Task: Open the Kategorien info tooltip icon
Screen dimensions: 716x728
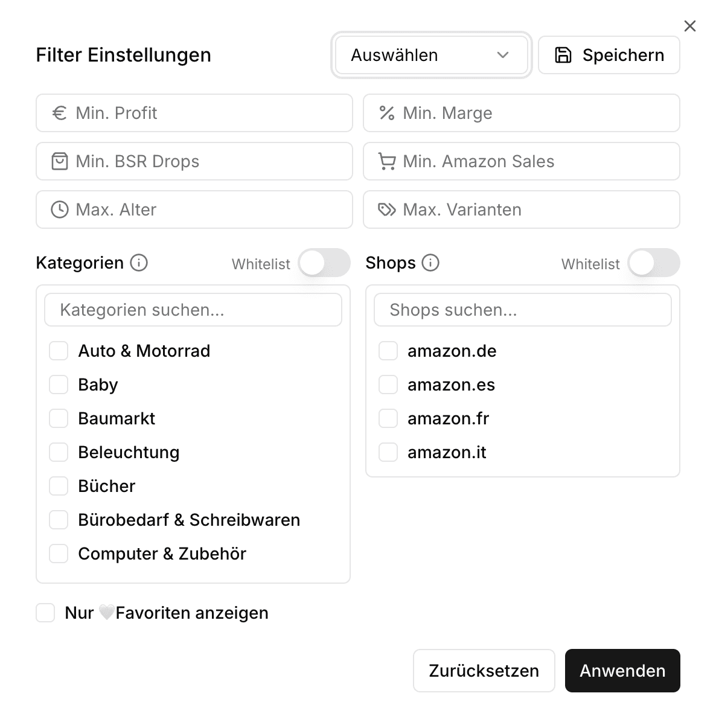Action: tap(138, 263)
